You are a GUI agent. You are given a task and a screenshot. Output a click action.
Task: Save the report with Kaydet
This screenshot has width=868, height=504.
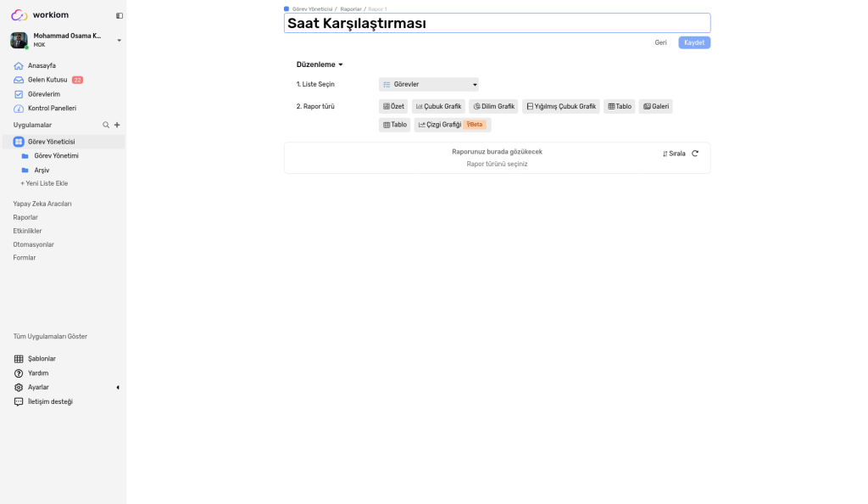[x=694, y=42]
